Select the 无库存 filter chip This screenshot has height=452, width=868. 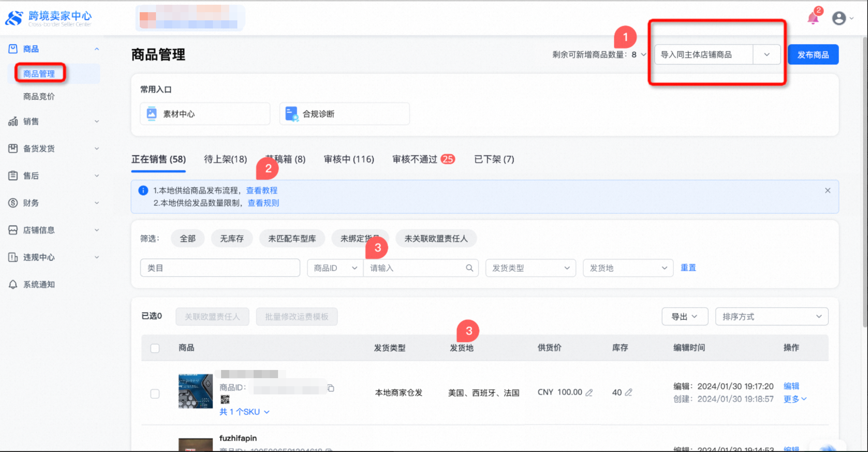pyautogui.click(x=232, y=239)
